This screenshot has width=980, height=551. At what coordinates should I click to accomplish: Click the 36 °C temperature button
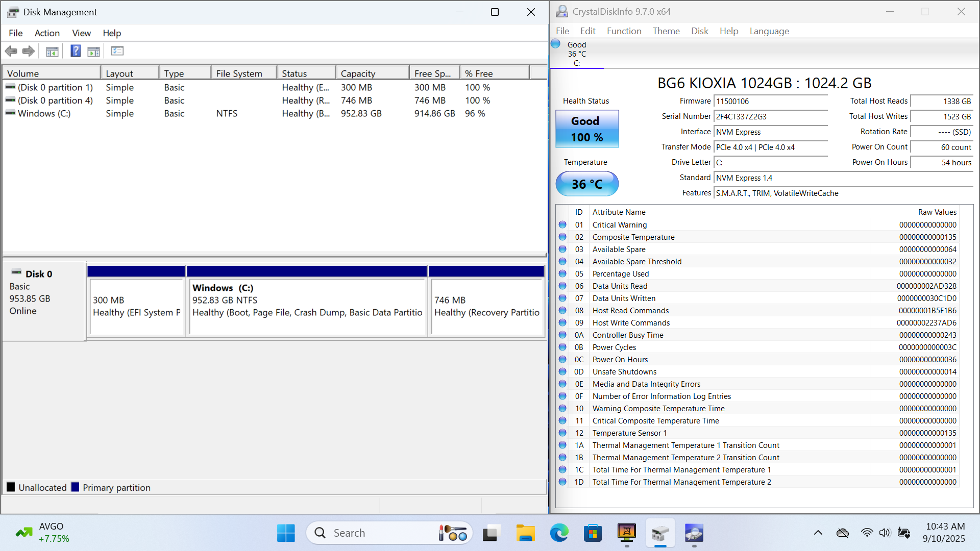click(x=587, y=184)
